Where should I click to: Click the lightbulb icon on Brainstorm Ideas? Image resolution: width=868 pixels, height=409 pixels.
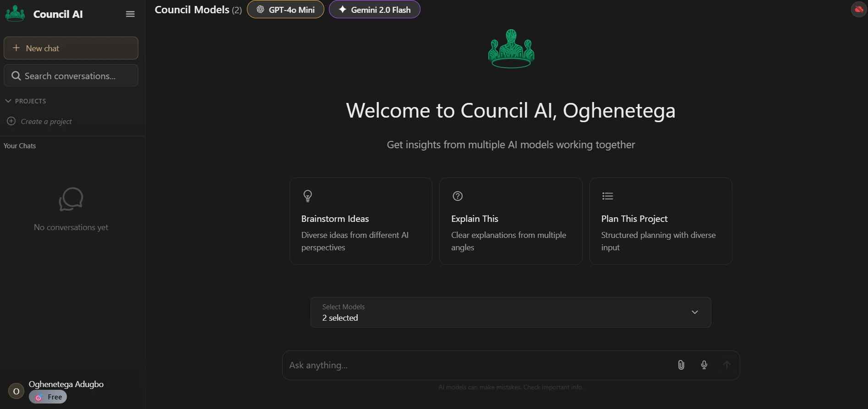click(x=308, y=196)
